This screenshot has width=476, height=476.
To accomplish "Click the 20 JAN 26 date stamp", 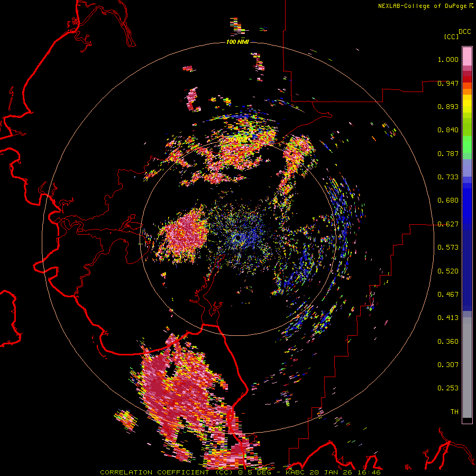I will coord(331,472).
